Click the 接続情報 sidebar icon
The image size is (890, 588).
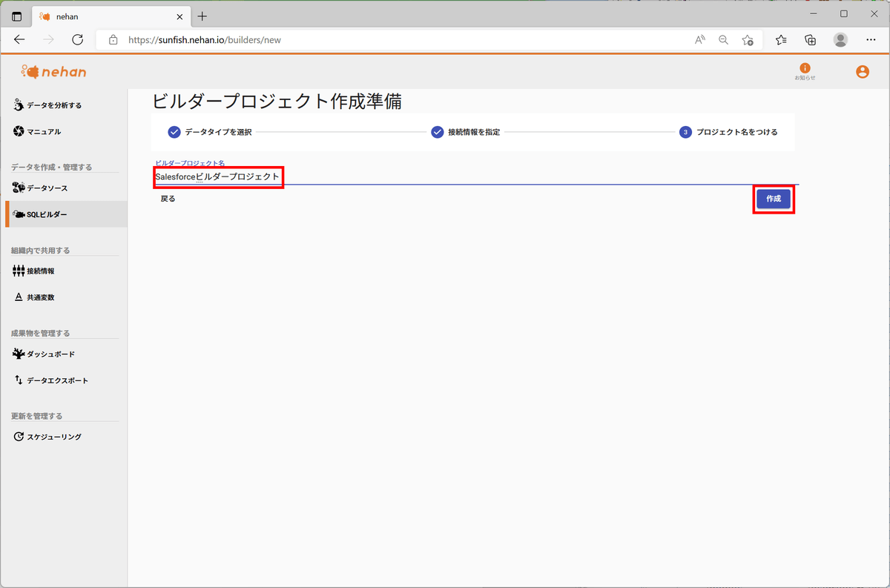tap(19, 271)
